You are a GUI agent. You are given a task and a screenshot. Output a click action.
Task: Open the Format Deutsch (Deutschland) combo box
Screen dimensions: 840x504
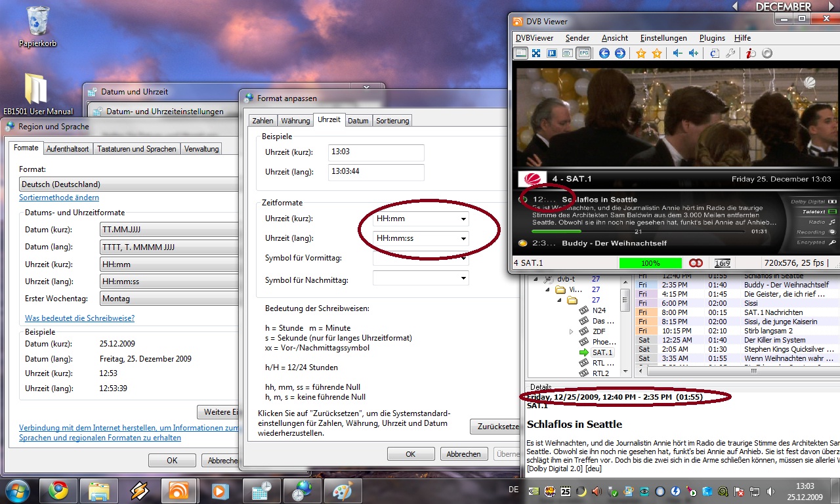(129, 184)
